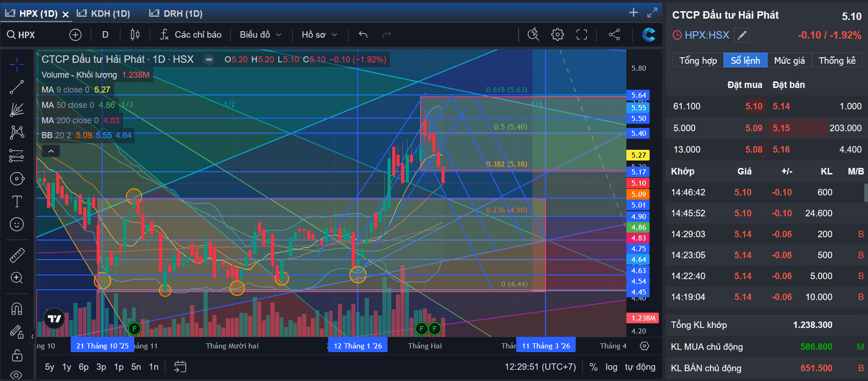Close the HPX (1D) chart tab
868x381 pixels.
point(66,14)
